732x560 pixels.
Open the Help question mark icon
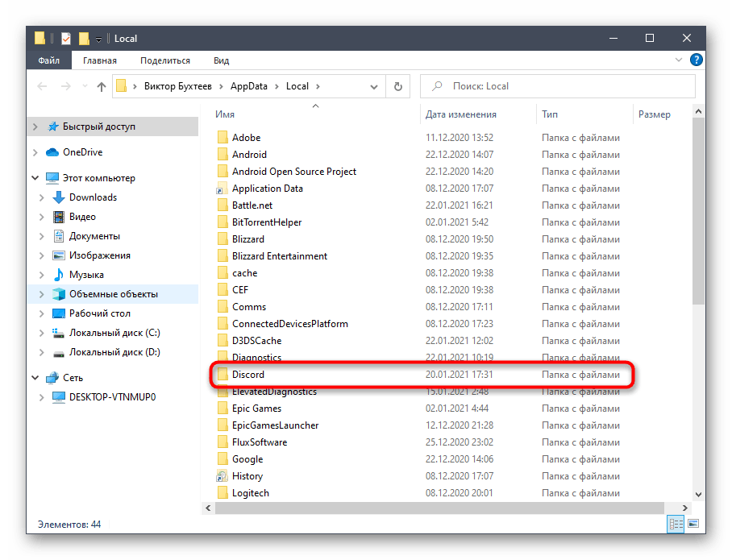pos(697,60)
